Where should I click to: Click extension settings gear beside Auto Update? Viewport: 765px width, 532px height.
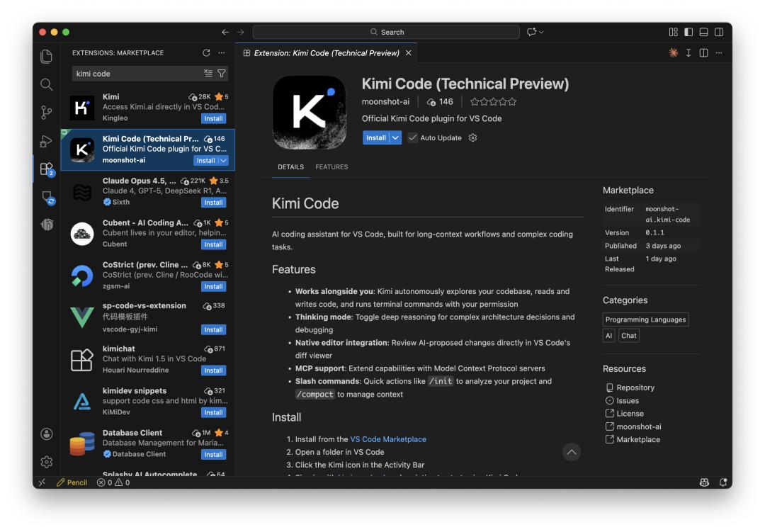point(473,138)
